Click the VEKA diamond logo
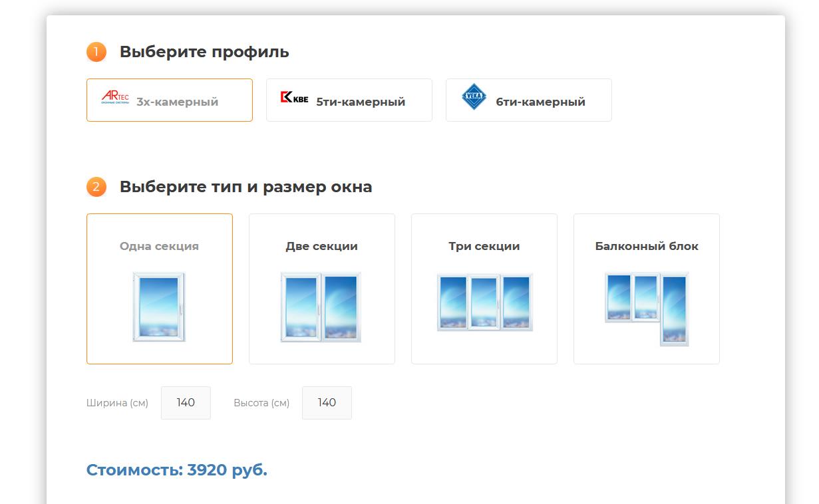 coord(474,97)
